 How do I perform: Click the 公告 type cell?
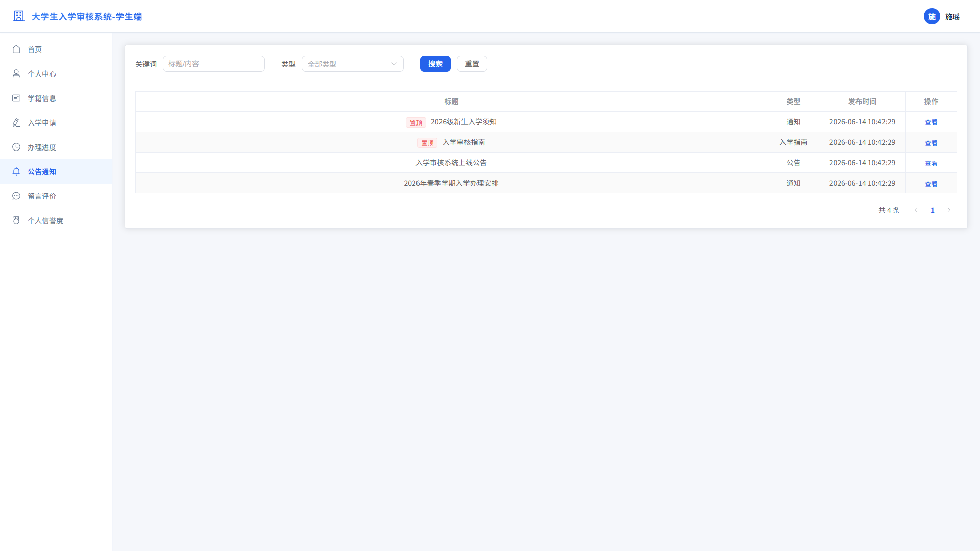(793, 163)
